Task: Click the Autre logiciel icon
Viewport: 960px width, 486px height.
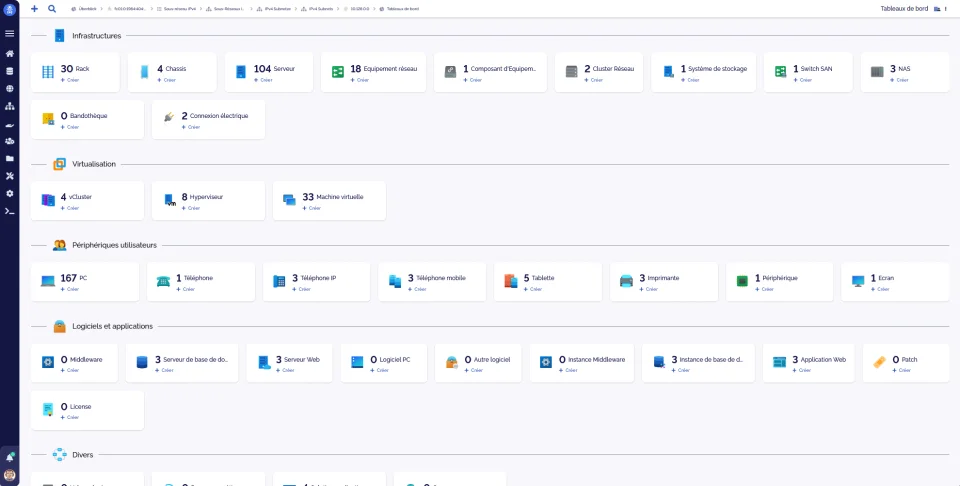Action: (x=452, y=362)
